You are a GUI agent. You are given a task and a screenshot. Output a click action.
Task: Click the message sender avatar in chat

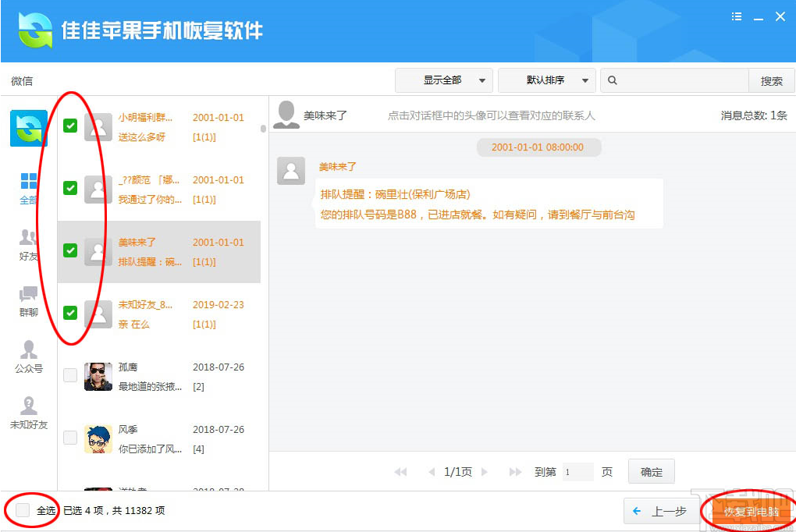(x=291, y=171)
